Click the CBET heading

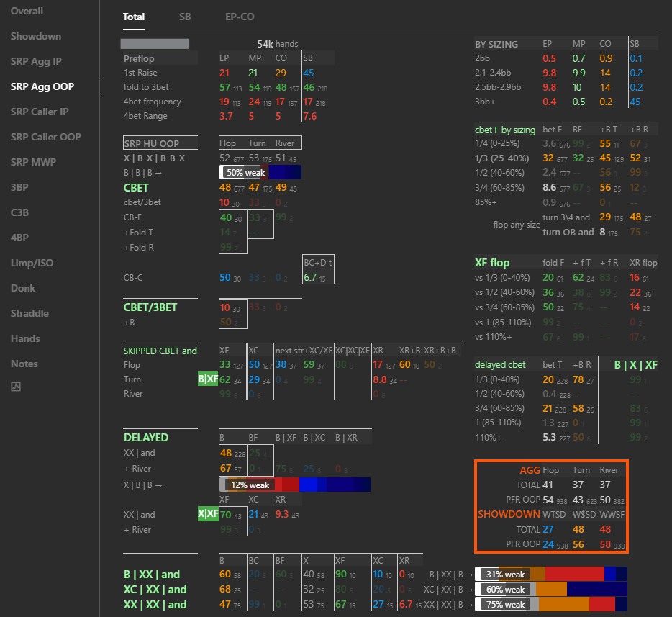pos(136,188)
